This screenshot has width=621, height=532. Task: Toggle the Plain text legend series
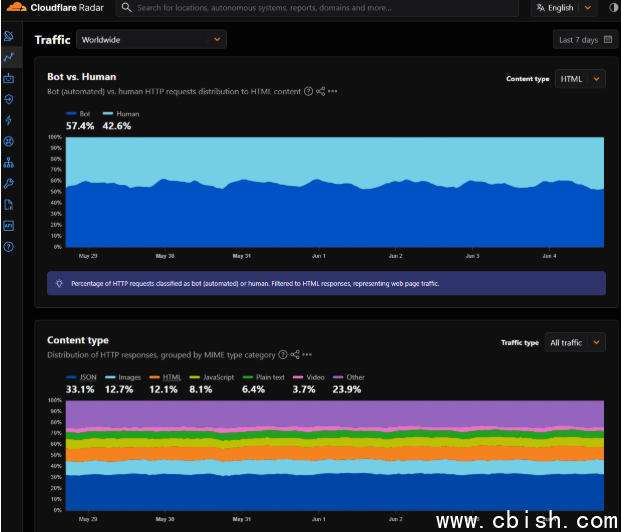click(263, 377)
